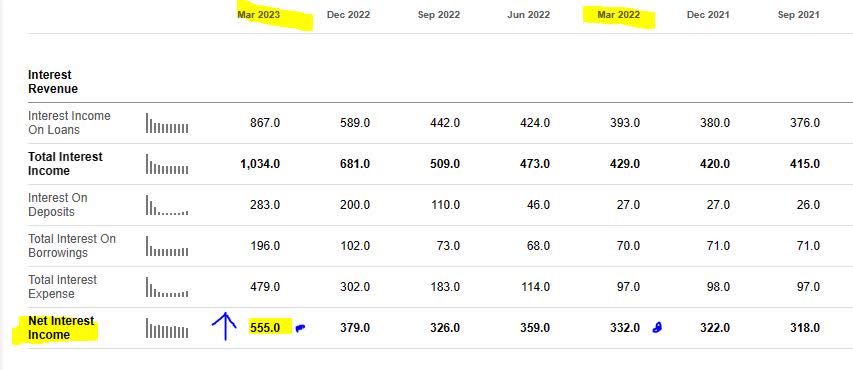Click the Interest On Deposits sparkline chart
This screenshot has height=370, width=853.
[167, 205]
